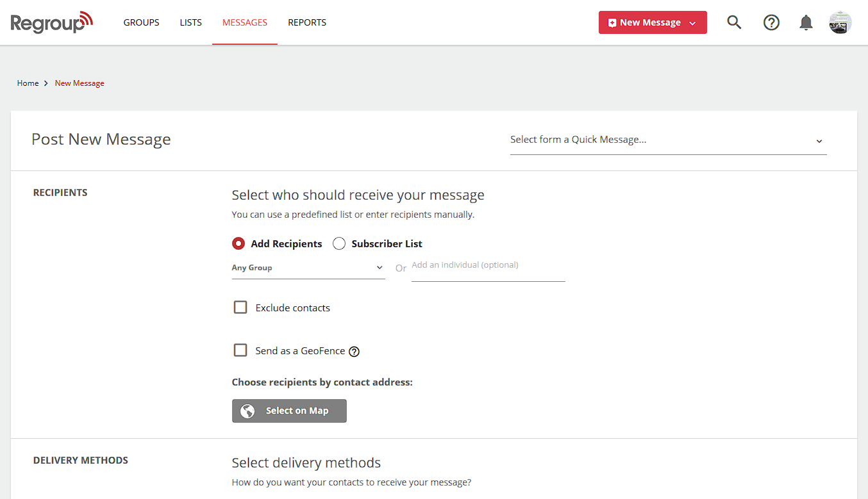Click the GeoFence help tooltip icon
Screen dimensions: 868x499
point(354,351)
